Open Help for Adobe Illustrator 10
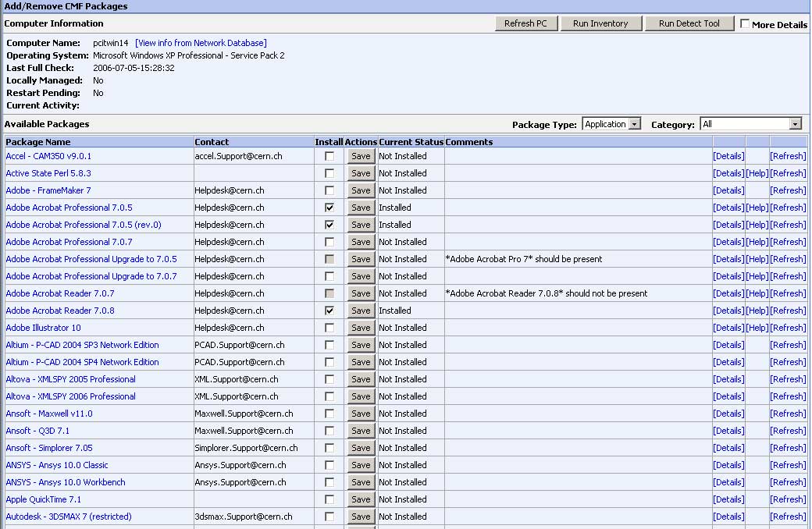Image resolution: width=812 pixels, height=529 pixels. coord(757,328)
